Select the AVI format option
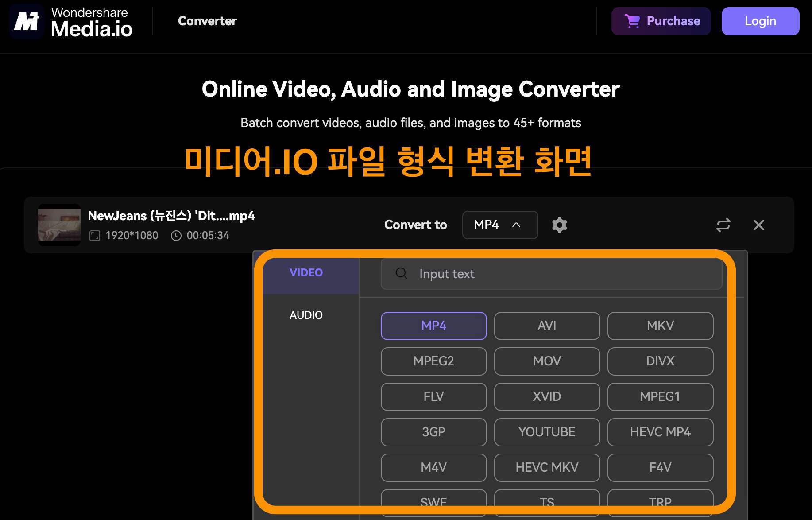This screenshot has width=812, height=520. (547, 326)
